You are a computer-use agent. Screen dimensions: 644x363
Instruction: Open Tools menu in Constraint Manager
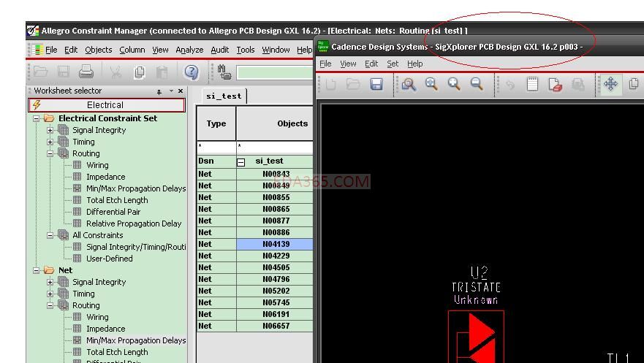click(x=245, y=50)
